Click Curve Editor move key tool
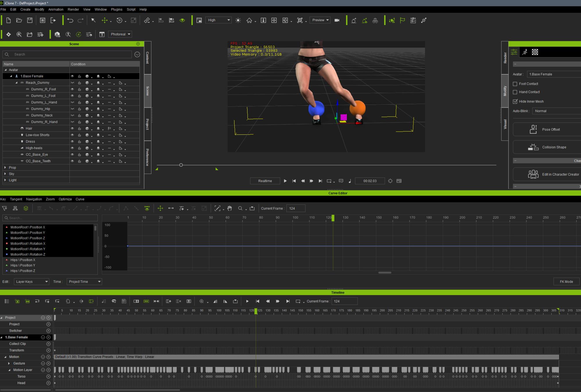The width and height of the screenshot is (581, 392). click(160, 208)
